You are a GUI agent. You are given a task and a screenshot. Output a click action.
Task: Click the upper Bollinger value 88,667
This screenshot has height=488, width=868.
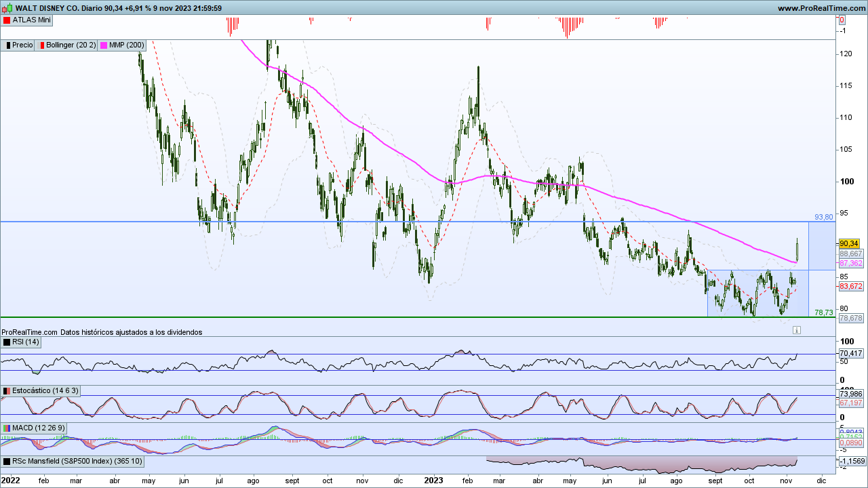850,253
